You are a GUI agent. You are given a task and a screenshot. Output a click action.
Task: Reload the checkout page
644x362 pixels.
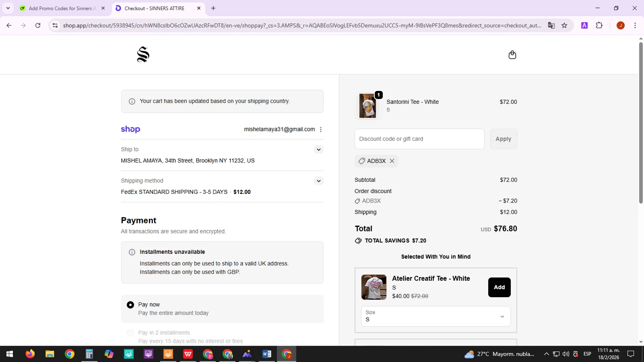point(38,25)
